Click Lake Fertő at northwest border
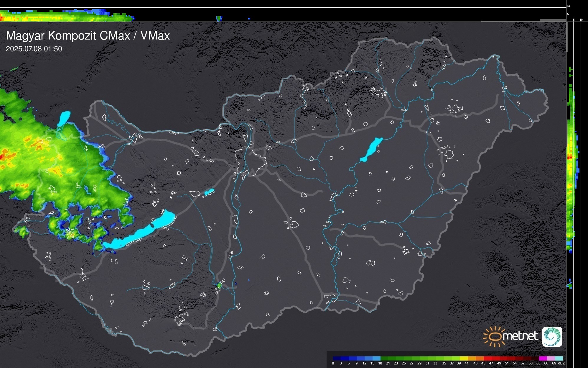 tap(64, 118)
